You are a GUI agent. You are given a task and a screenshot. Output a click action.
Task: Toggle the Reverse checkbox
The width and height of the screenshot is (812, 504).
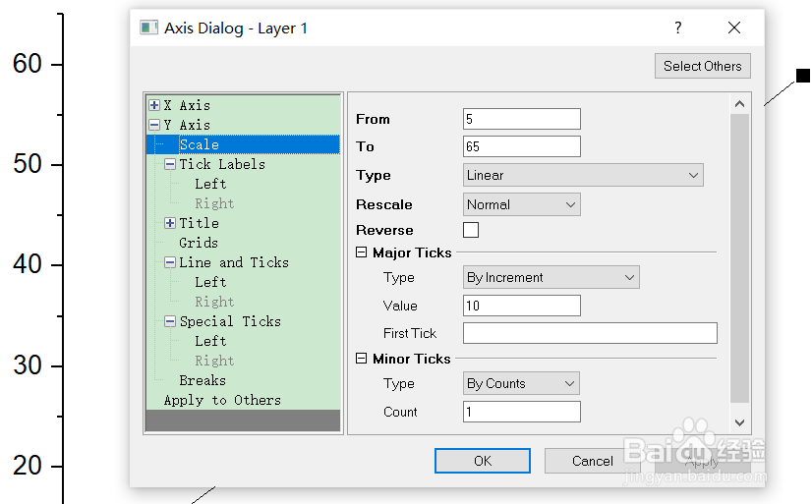coord(471,230)
